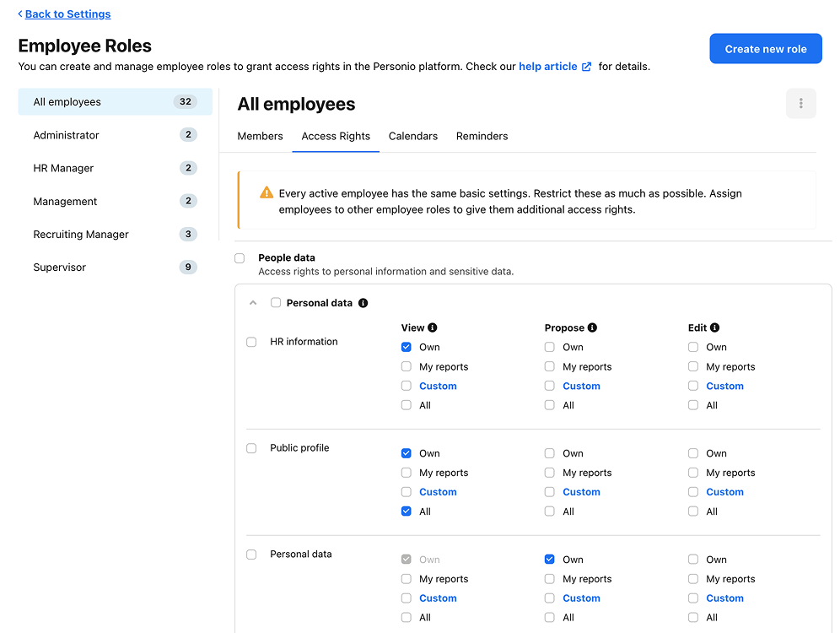Click the Back to Settings arrow icon
Viewport: 840px width, 633px height.
point(20,14)
